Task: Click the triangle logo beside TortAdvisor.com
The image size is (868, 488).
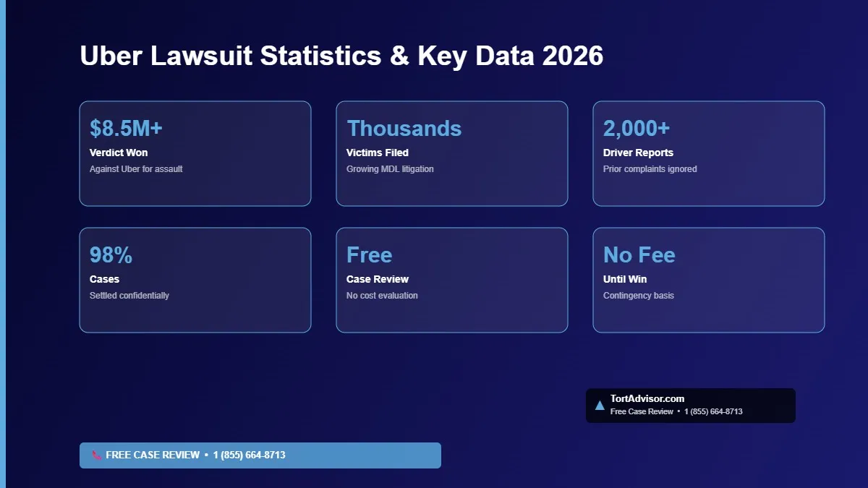Action: coord(600,406)
